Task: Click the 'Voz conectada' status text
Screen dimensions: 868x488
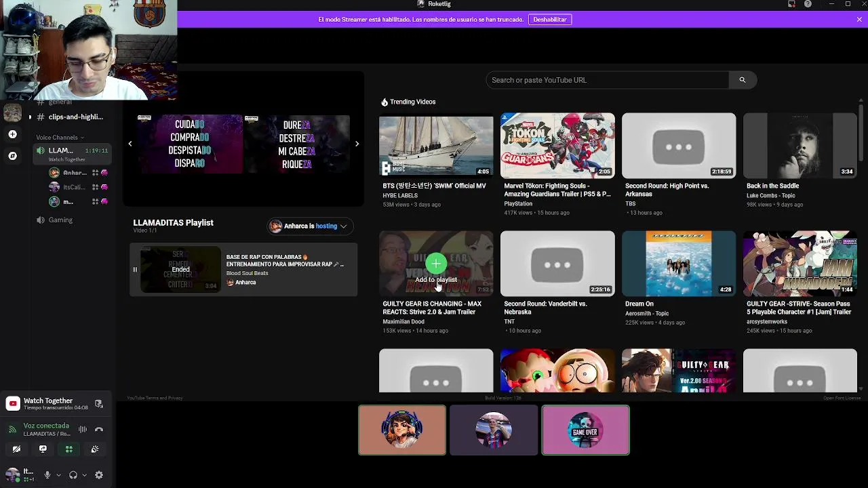Action: click(46, 426)
